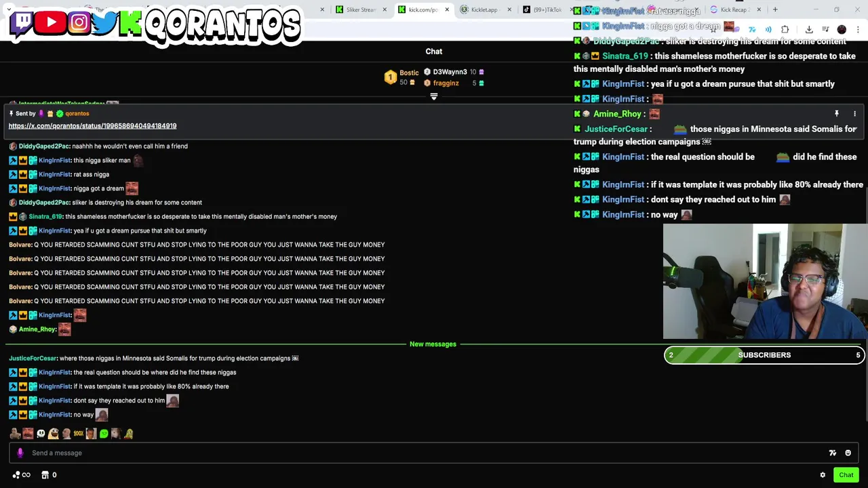Open browser extensions puzzle icon
This screenshot has width=868, height=488.
[785, 30]
